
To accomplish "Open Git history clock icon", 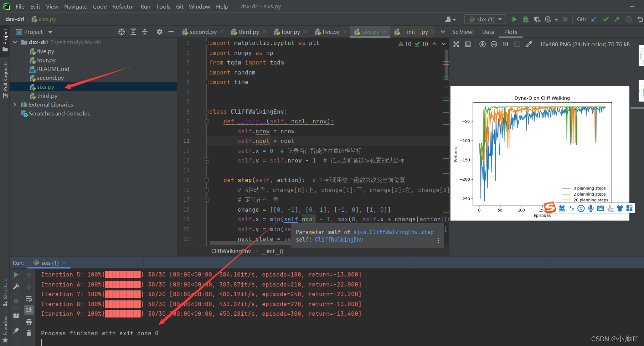I will click(x=629, y=19).
